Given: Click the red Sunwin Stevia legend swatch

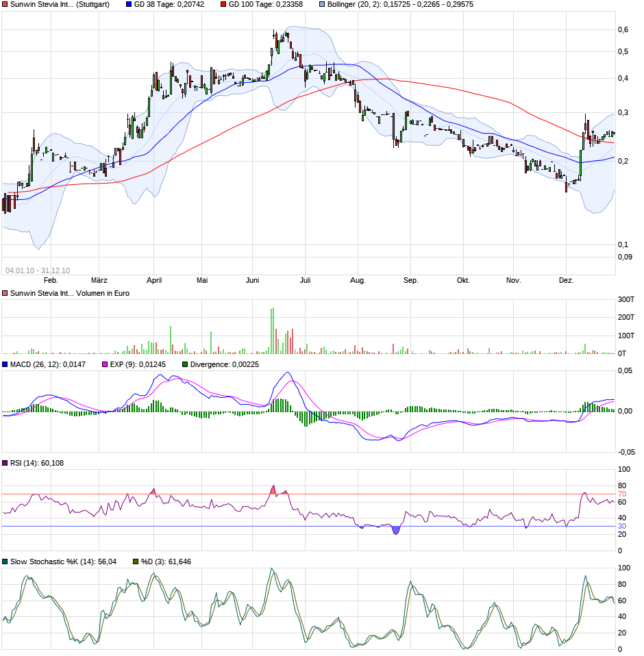Looking at the screenshot, I should 5,5.
